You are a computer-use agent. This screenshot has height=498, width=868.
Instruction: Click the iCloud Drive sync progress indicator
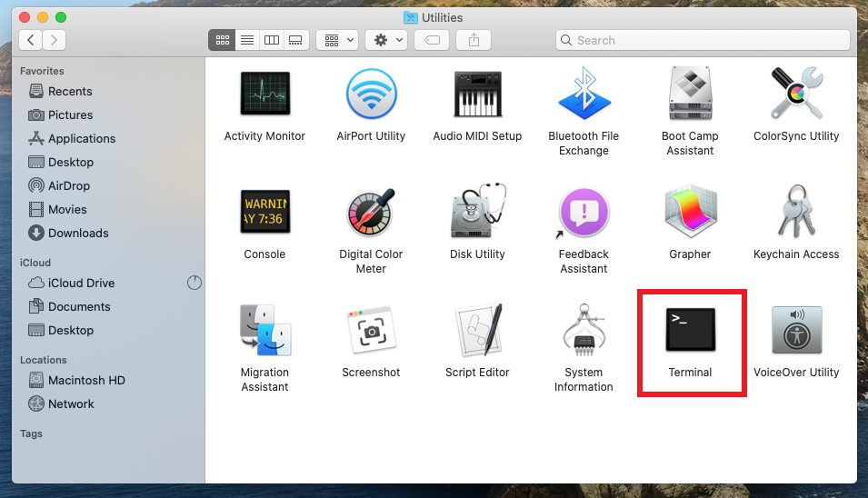tap(195, 283)
